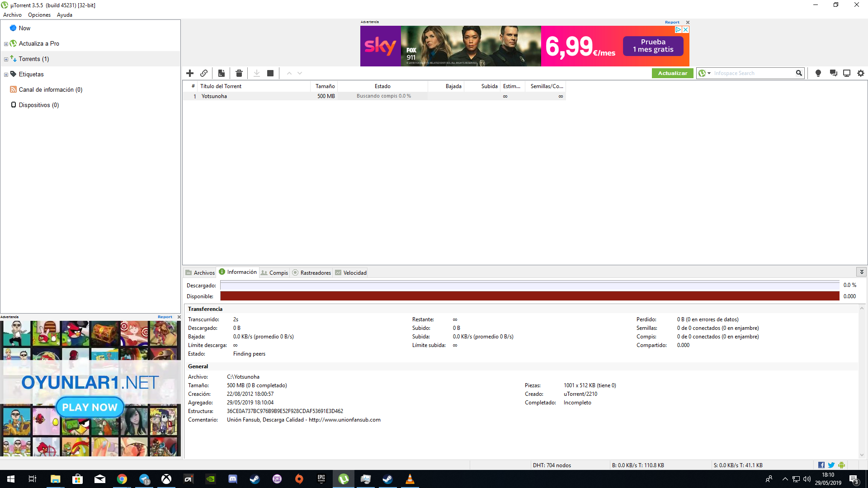
Task: Click Report link above sidebar ad
Action: click(x=165, y=317)
